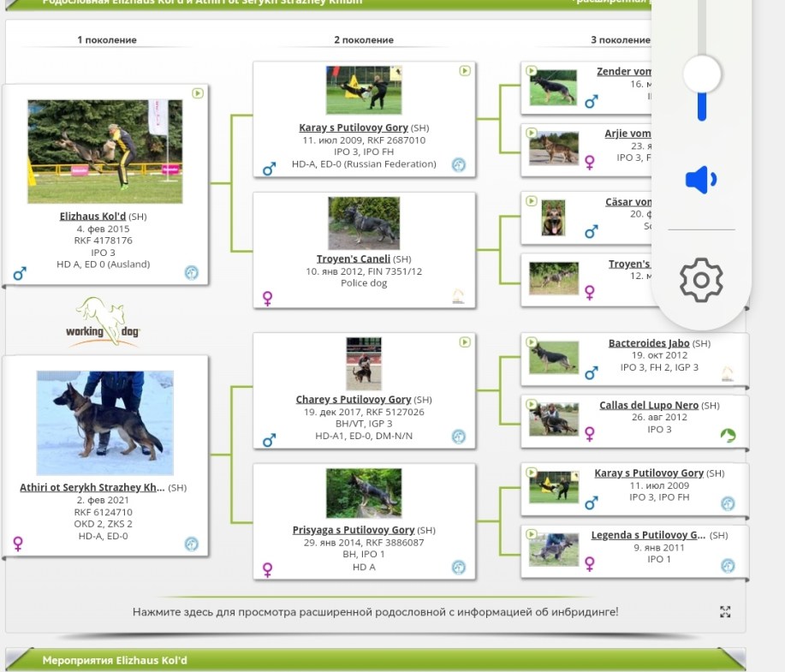Open Elizhaus Kol'd name link
The height and width of the screenshot is (672, 785).
tap(92, 217)
